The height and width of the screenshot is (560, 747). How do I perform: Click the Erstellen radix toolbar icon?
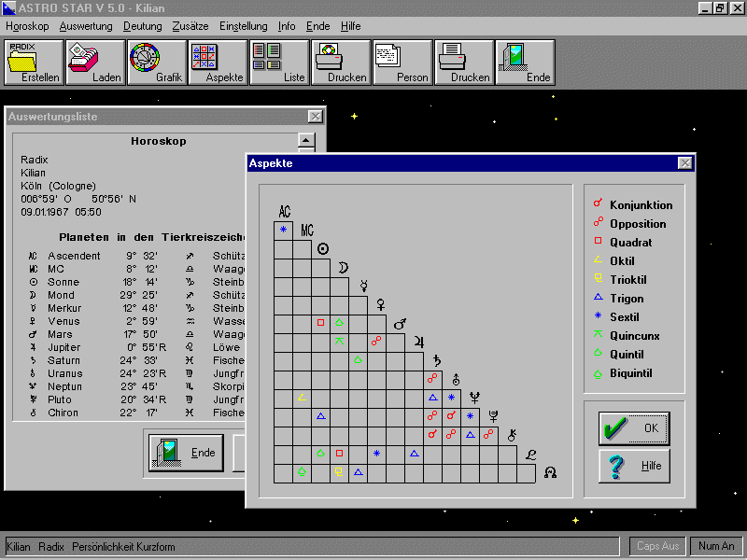click(34, 63)
